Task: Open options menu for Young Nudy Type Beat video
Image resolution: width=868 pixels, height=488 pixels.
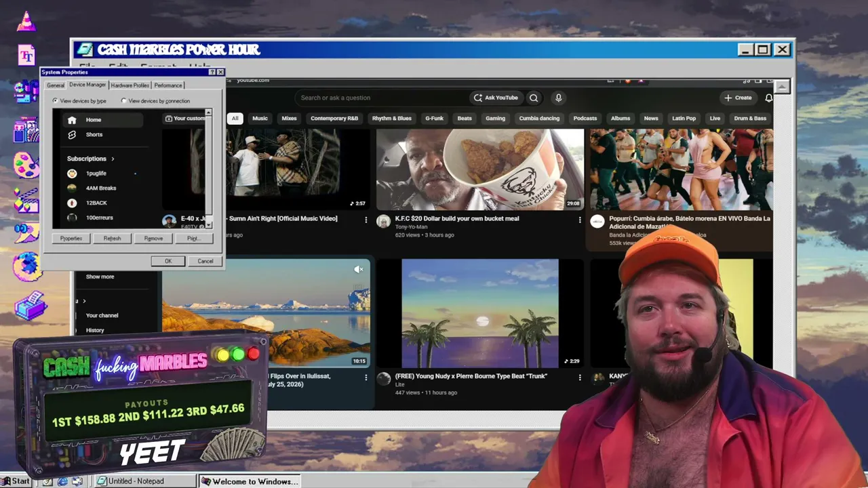Action: pos(580,377)
